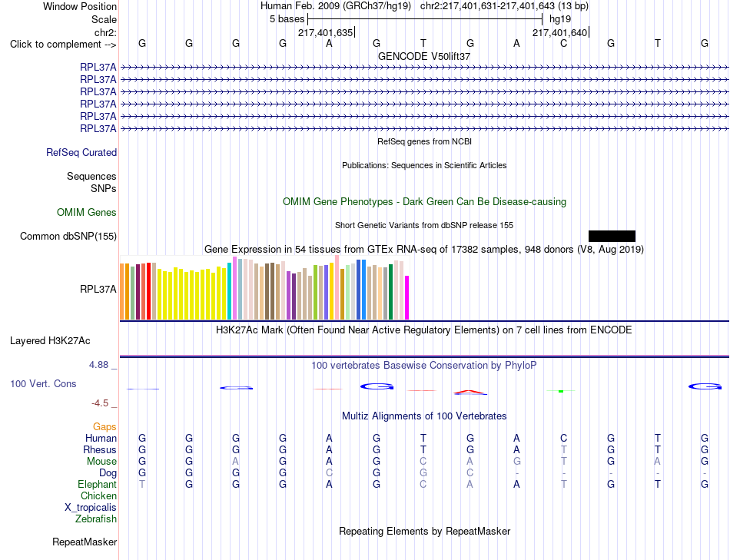The image size is (730, 560).
Task: Click the Layered H3K27Ac track label
Action: 50,341
